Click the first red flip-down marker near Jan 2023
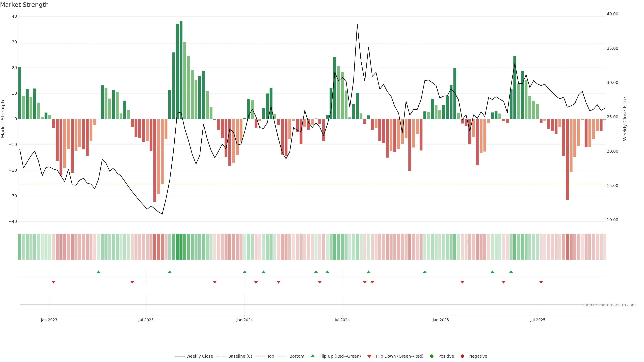Screen dimensions: 644x362 [53, 282]
